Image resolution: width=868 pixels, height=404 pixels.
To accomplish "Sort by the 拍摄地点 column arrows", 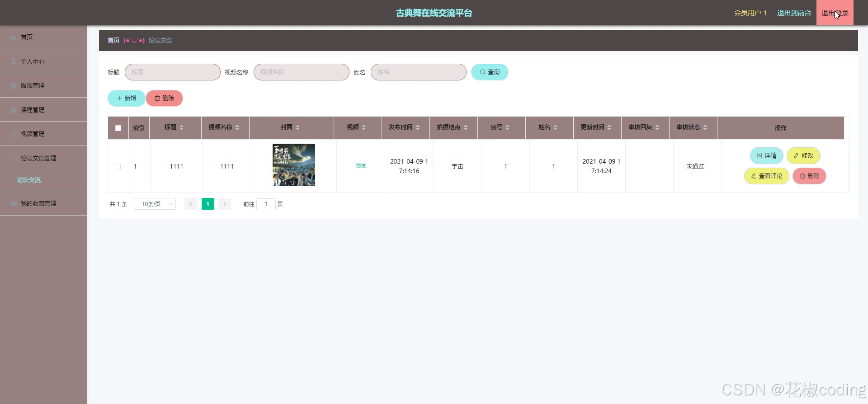I will point(466,127).
